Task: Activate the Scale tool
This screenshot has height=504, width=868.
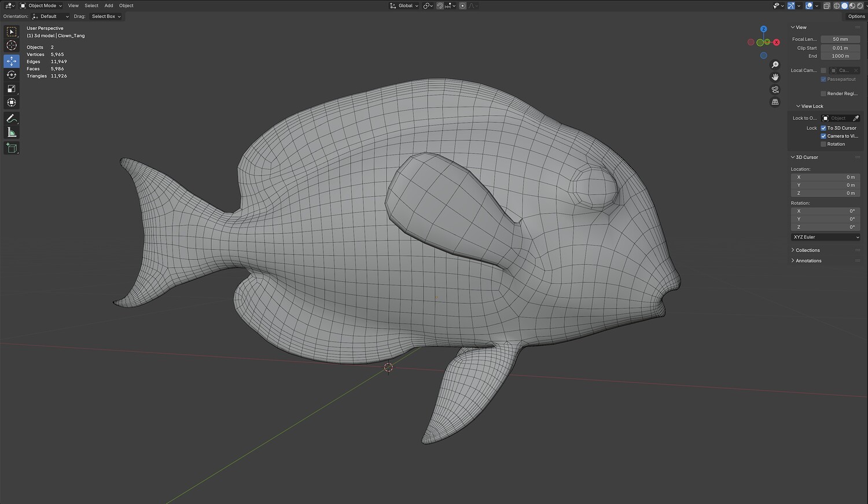Action: point(12,89)
